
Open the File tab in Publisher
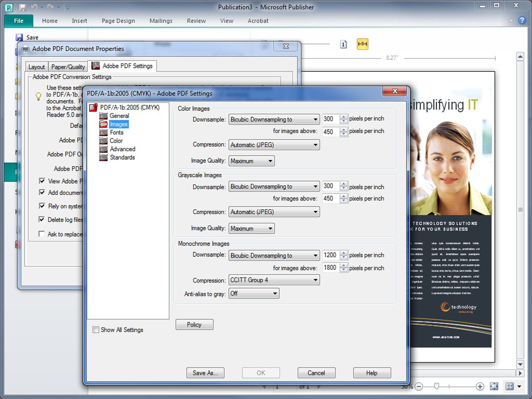(19, 21)
